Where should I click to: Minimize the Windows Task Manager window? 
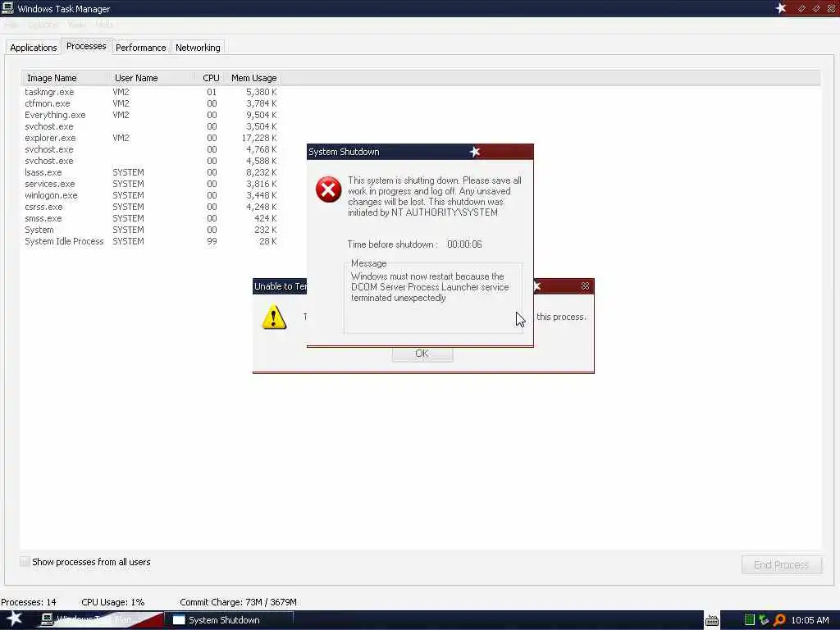coord(801,8)
